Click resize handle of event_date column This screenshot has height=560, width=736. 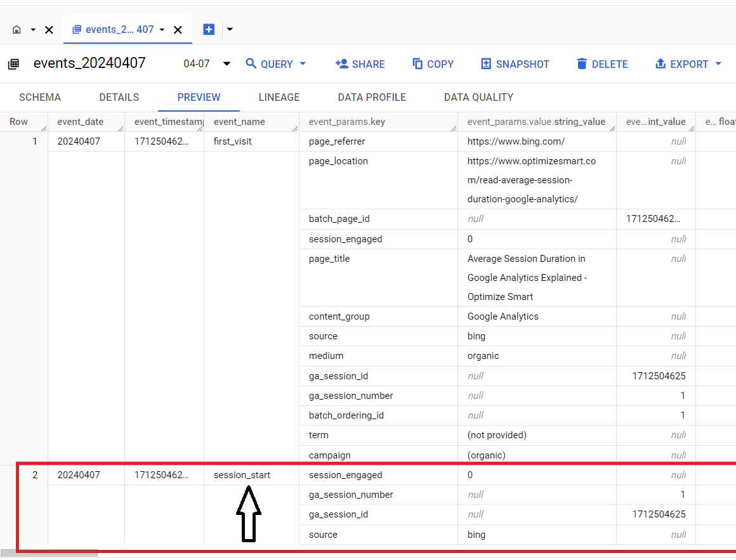point(121,129)
